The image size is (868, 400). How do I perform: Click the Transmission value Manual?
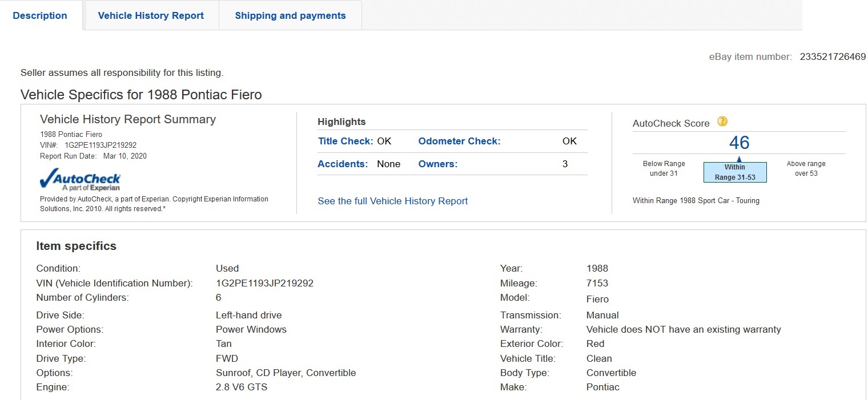(602, 315)
